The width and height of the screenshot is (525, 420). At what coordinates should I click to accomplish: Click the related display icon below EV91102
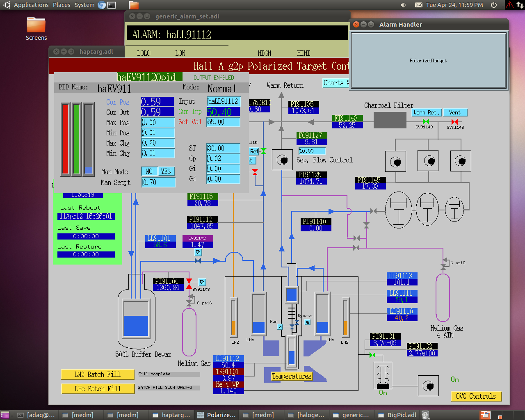(198, 252)
